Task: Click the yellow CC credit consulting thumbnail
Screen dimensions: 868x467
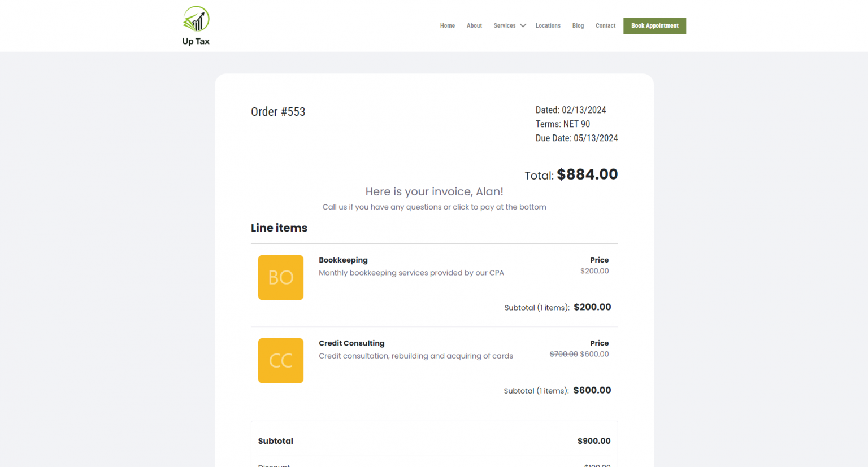Action: 280,360
